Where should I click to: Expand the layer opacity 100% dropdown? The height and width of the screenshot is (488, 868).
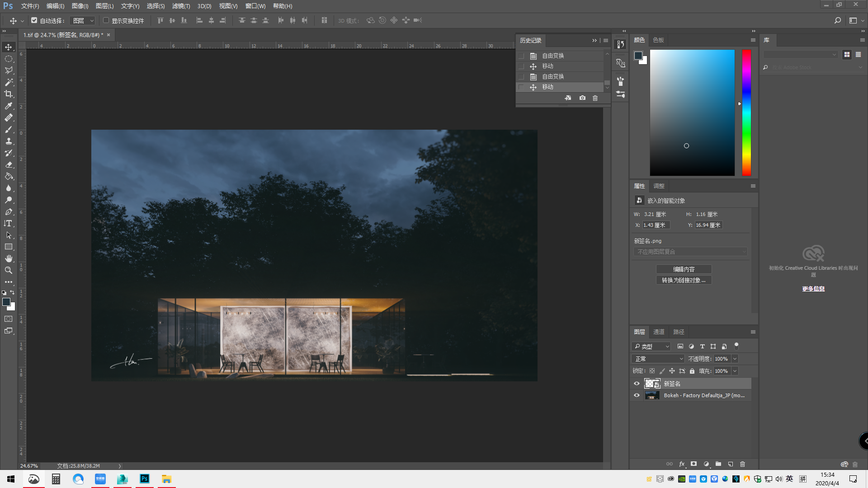[735, 359]
